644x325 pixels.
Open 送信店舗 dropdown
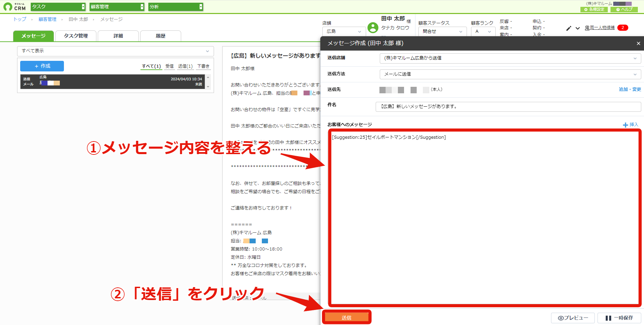[x=510, y=58]
